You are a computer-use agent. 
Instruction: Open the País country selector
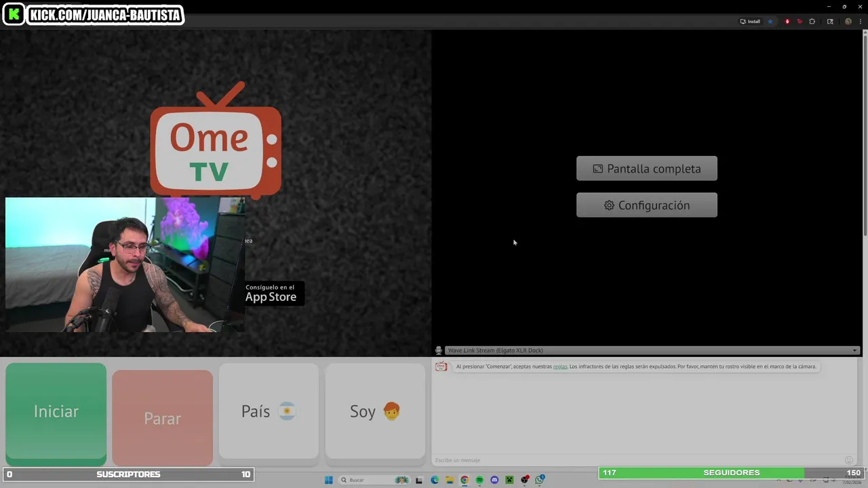pos(269,411)
